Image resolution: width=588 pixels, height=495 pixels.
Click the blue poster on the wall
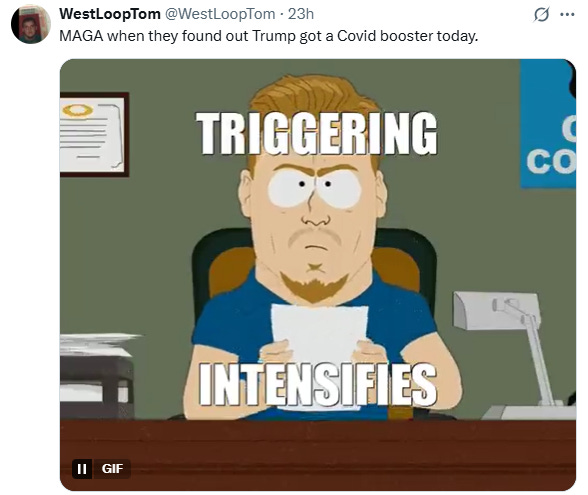(x=548, y=123)
